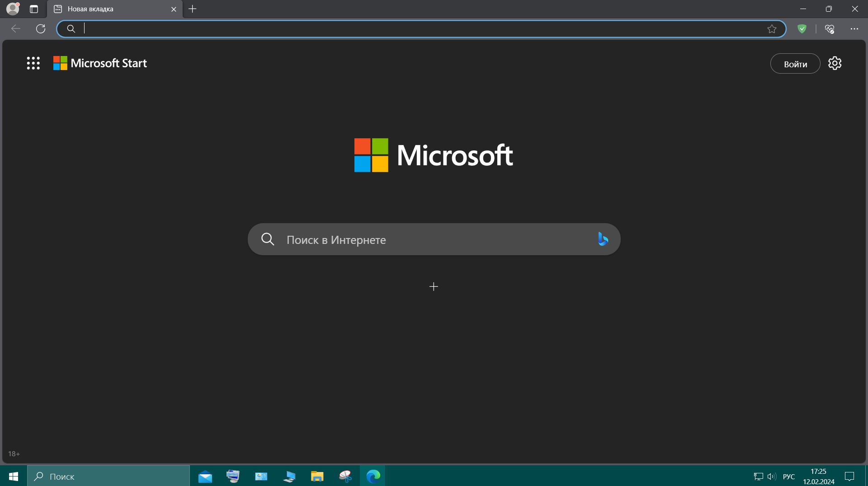Open a new tab with plus button
Screen dimensions: 868x486
[x=193, y=9]
